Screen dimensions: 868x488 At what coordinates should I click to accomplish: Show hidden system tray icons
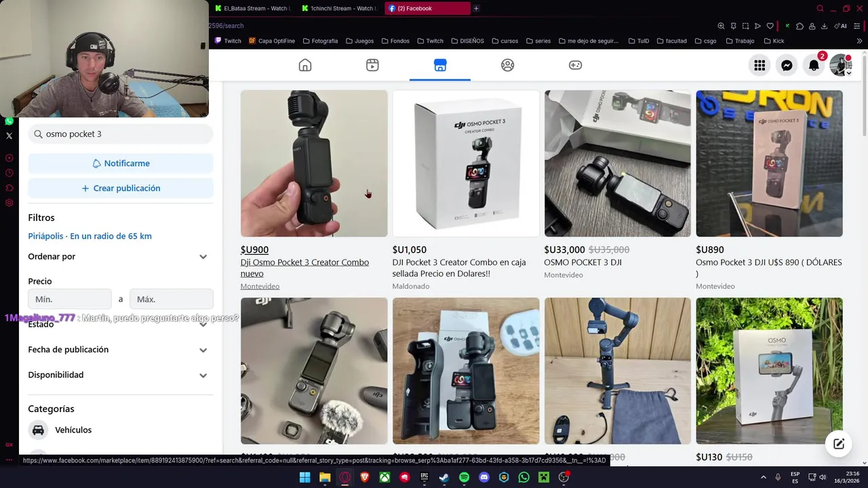pyautogui.click(x=764, y=477)
